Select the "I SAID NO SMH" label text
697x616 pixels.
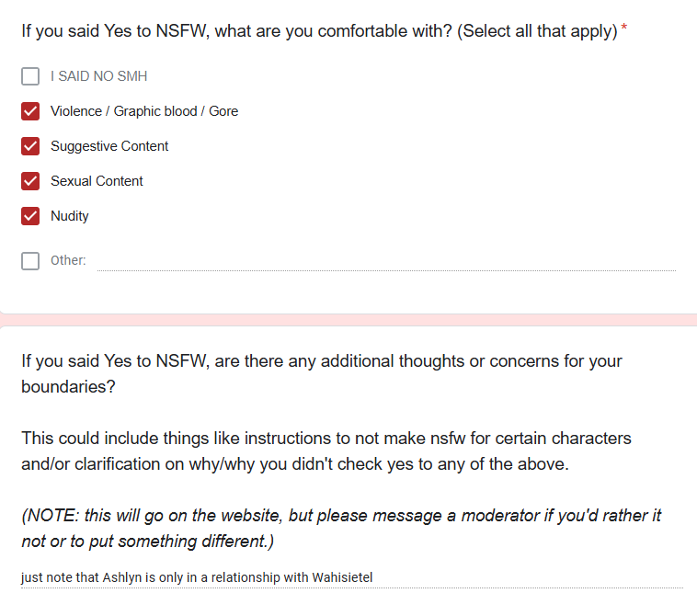98,76
